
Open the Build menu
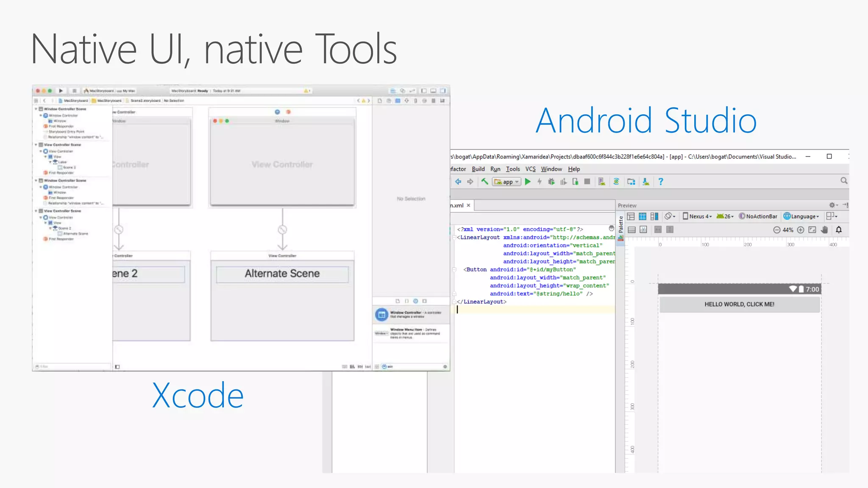point(478,169)
